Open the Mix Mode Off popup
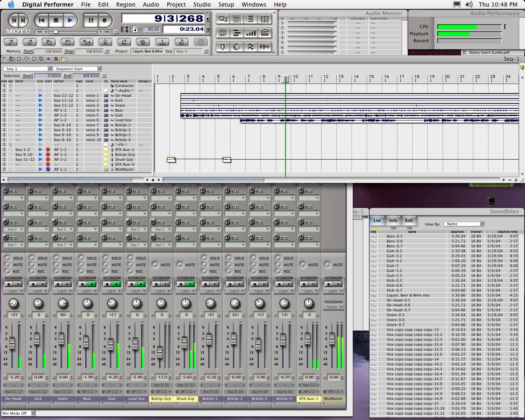 [18, 413]
